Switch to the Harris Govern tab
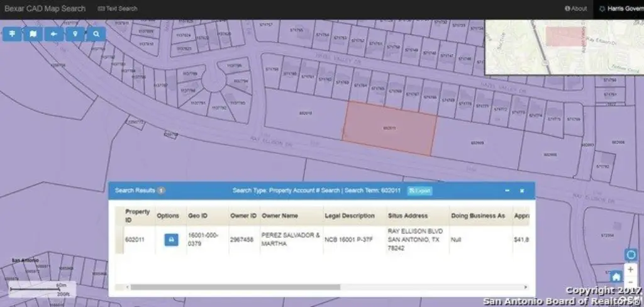 619,9
